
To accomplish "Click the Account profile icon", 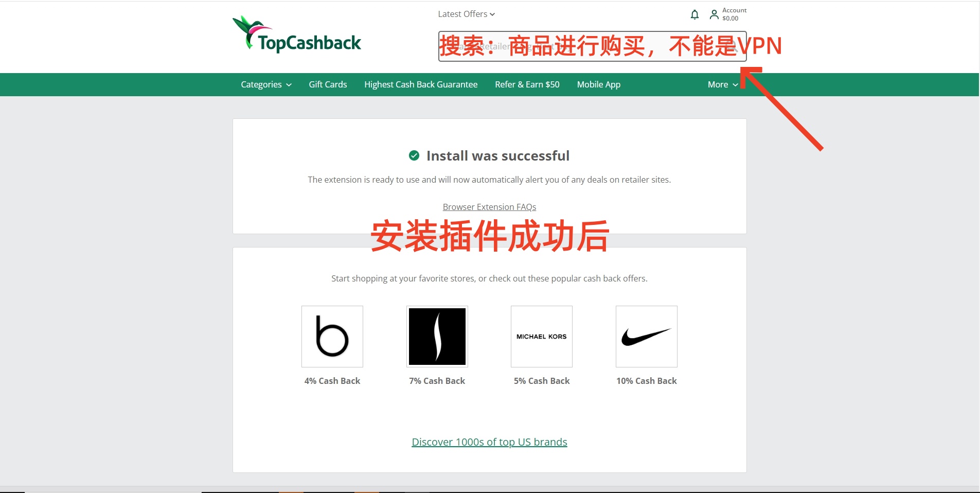I will click(714, 14).
